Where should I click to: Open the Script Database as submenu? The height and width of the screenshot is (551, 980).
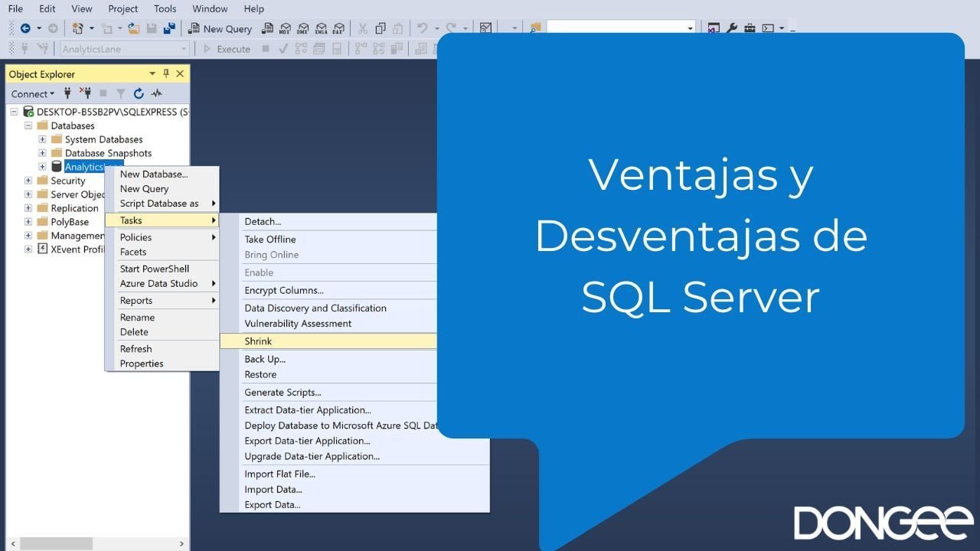point(162,204)
